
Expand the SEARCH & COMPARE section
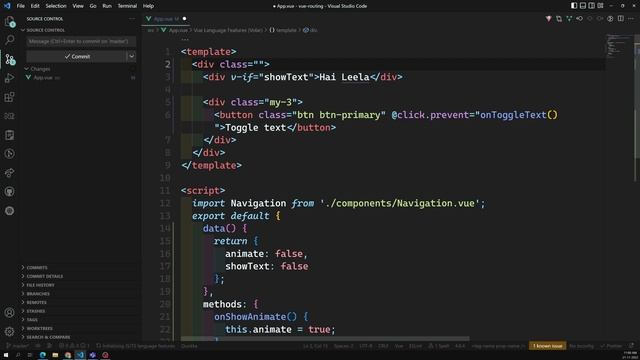click(48, 337)
